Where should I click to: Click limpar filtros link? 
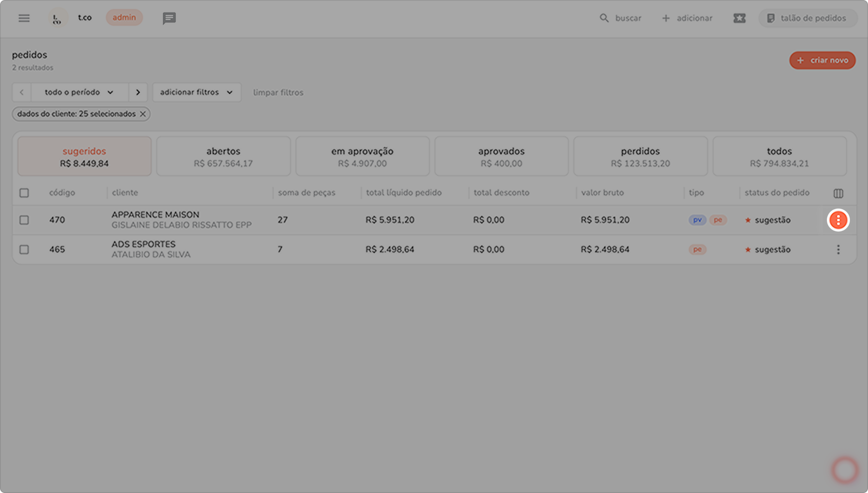coord(278,93)
